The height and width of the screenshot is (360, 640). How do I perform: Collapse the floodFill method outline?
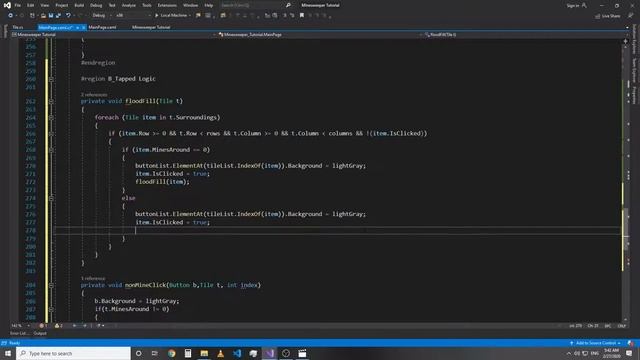coord(51,101)
